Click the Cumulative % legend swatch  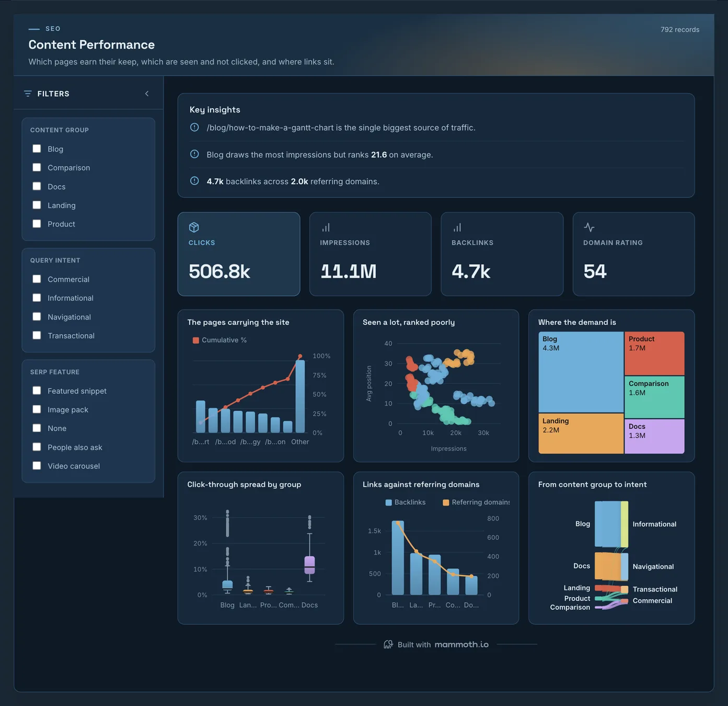[x=196, y=340]
